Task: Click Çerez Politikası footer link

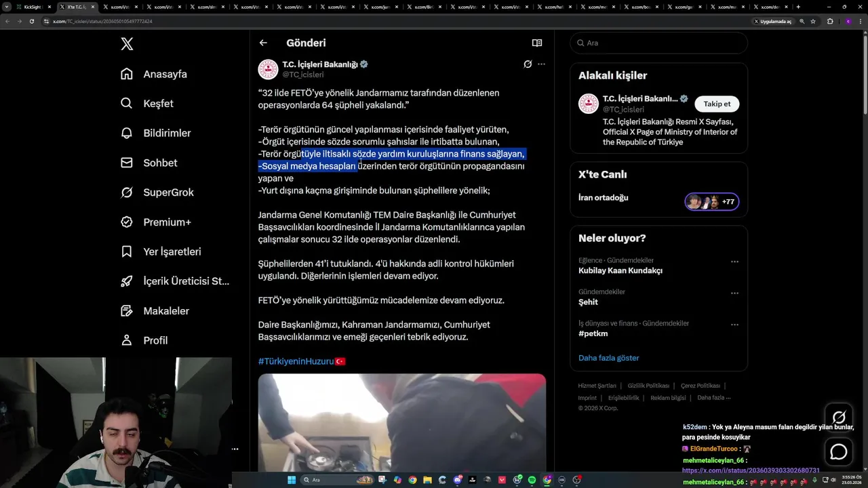Action: click(x=701, y=386)
